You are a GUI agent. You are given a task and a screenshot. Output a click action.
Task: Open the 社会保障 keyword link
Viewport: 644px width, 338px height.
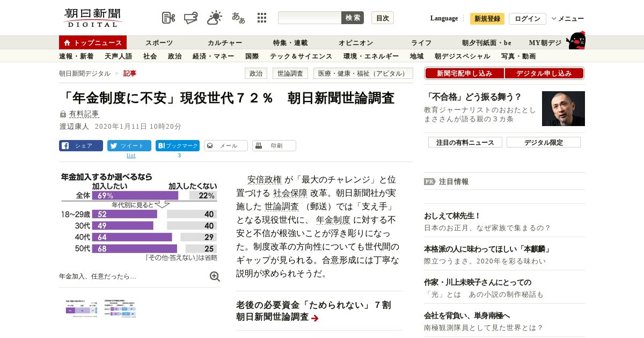[x=290, y=193]
